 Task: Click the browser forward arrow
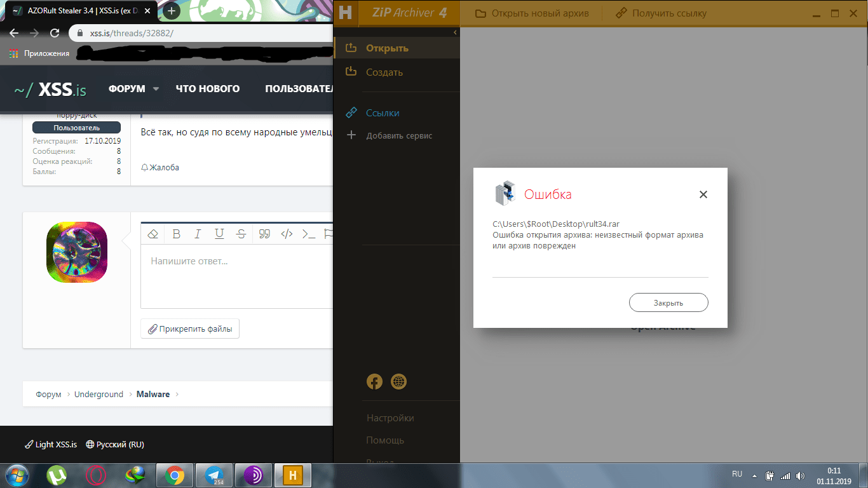pos(34,33)
